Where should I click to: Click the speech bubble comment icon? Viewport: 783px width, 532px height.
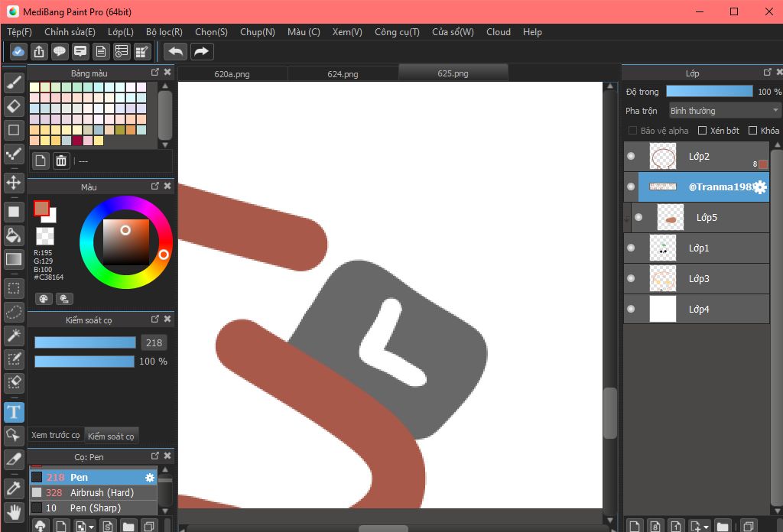[x=60, y=51]
